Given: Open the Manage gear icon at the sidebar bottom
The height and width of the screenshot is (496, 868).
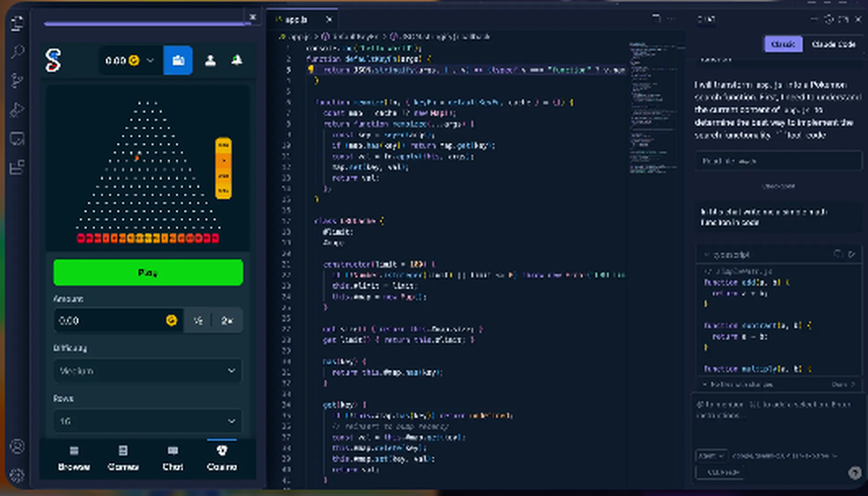Looking at the screenshot, I should (x=17, y=475).
